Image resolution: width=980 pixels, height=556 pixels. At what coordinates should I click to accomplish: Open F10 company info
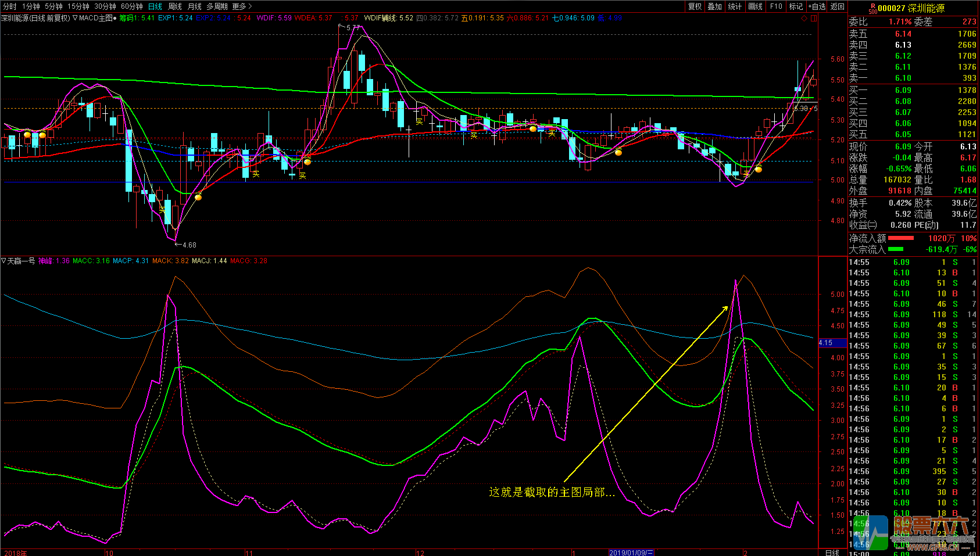click(776, 6)
